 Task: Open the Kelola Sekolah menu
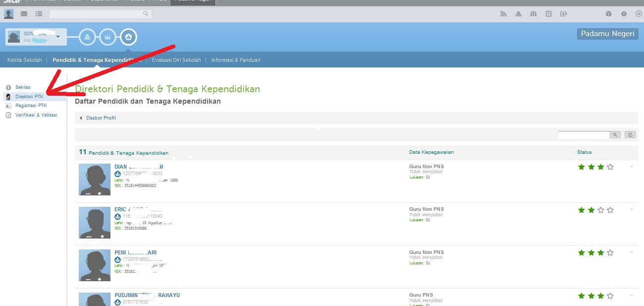[x=25, y=60]
